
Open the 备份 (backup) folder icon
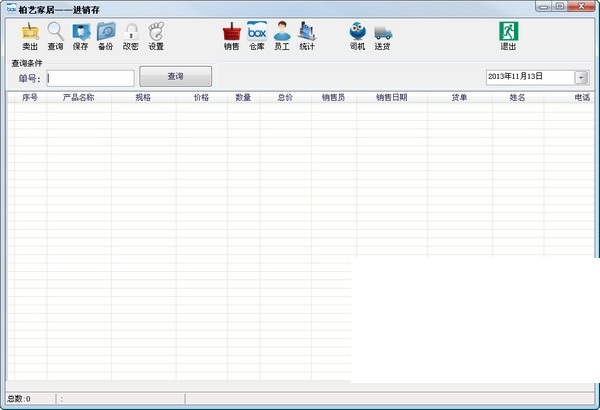(x=106, y=36)
